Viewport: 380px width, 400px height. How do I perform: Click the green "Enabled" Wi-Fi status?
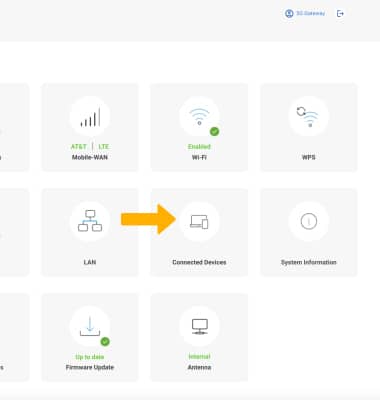point(199,147)
